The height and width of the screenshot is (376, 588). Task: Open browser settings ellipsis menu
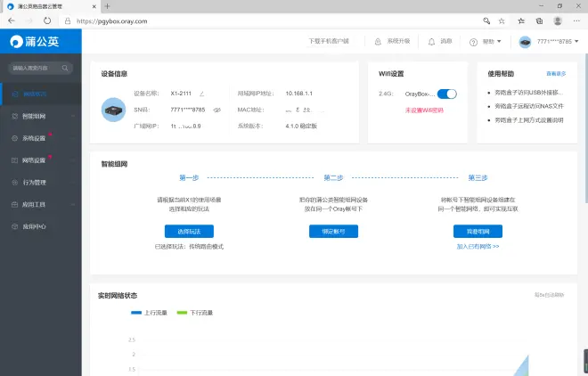pyautogui.click(x=576, y=21)
